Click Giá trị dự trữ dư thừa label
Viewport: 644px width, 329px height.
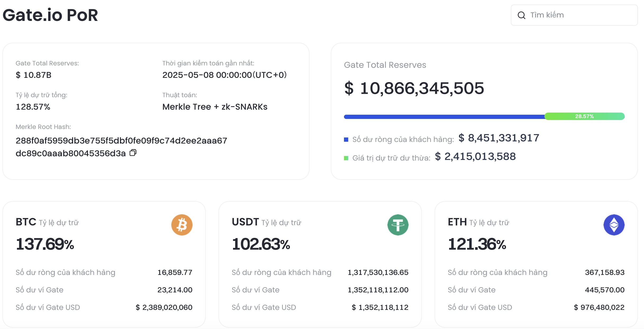391,158
